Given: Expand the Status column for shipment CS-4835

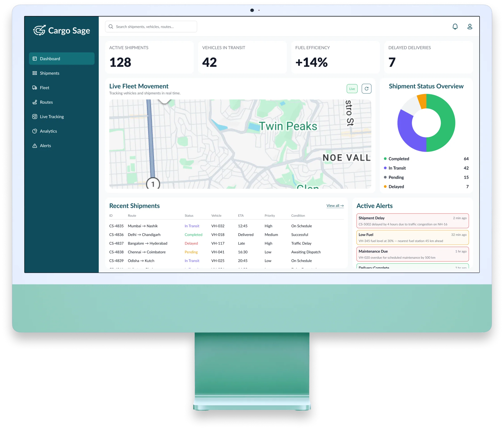Looking at the screenshot, I should pyautogui.click(x=192, y=226).
